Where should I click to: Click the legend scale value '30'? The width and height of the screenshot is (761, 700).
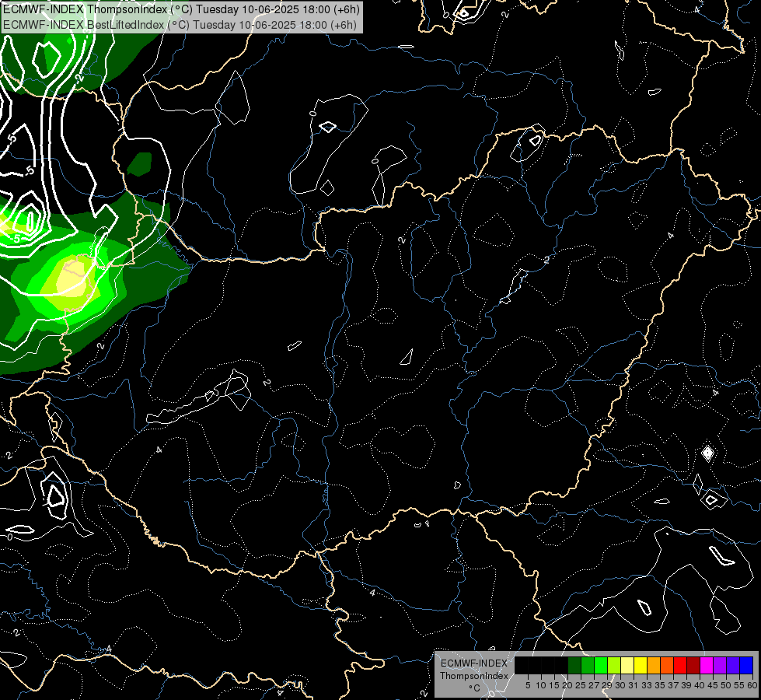point(620,685)
